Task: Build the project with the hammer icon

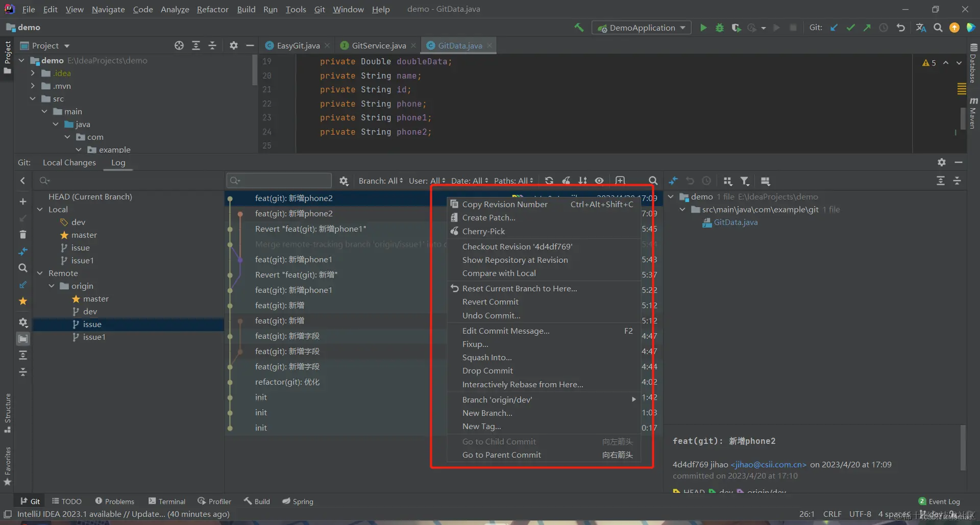Action: point(579,28)
